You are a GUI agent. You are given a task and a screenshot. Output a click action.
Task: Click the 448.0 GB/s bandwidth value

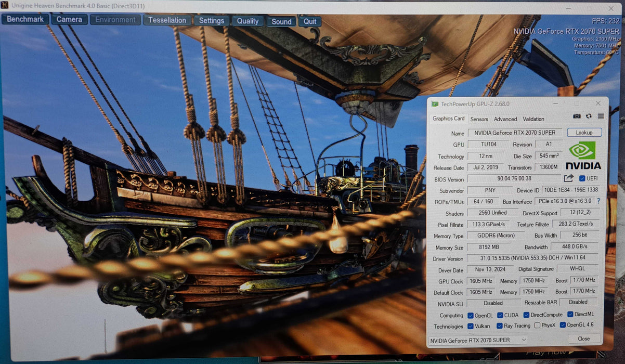(574, 247)
